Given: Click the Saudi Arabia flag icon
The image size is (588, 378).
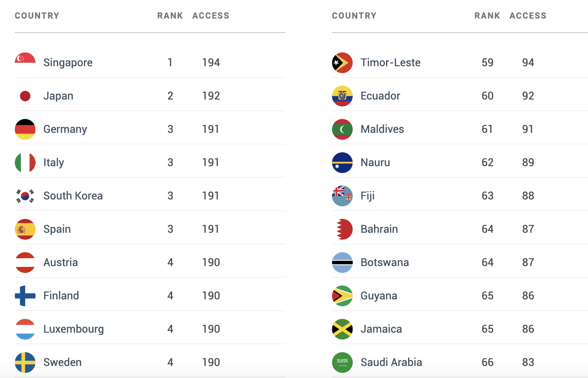Looking at the screenshot, I should pos(342,363).
